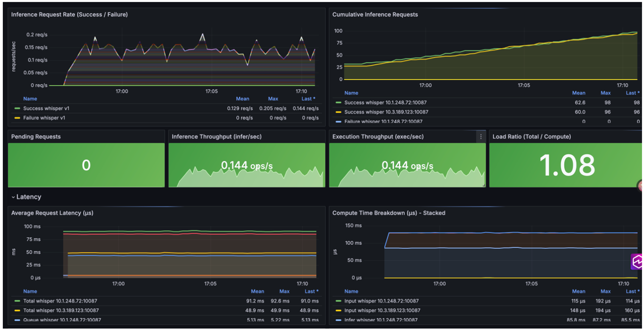
Task: Sort Compute Time Breakdown legend by Last
Action: 632,291
